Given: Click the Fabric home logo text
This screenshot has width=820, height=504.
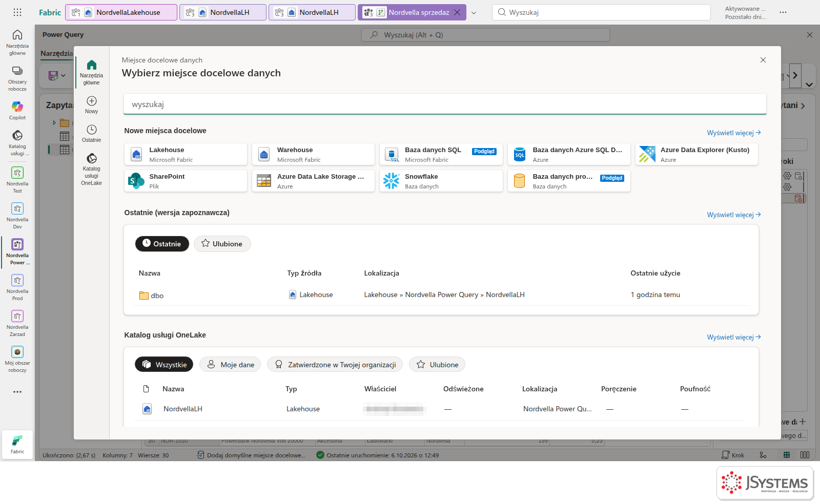Looking at the screenshot, I should 50,12.
